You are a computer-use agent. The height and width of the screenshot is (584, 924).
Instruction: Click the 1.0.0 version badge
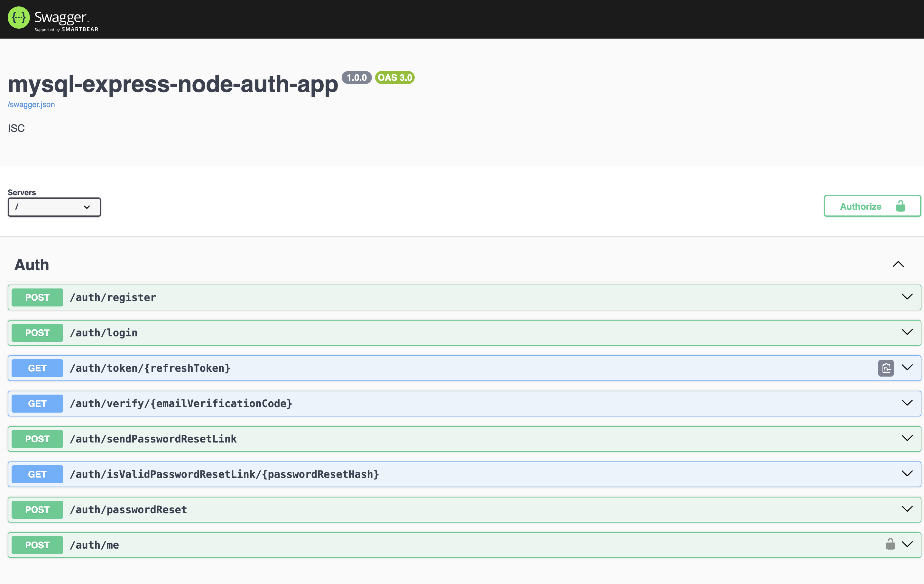point(356,78)
